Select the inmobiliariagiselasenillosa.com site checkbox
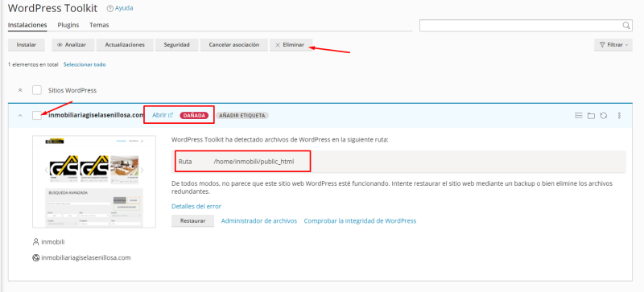 coord(37,115)
